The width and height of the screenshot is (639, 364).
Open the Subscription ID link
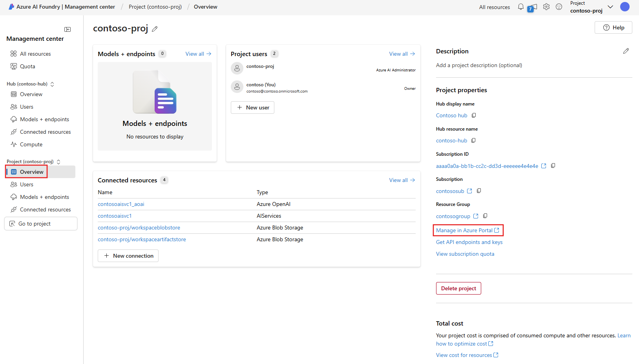click(487, 166)
